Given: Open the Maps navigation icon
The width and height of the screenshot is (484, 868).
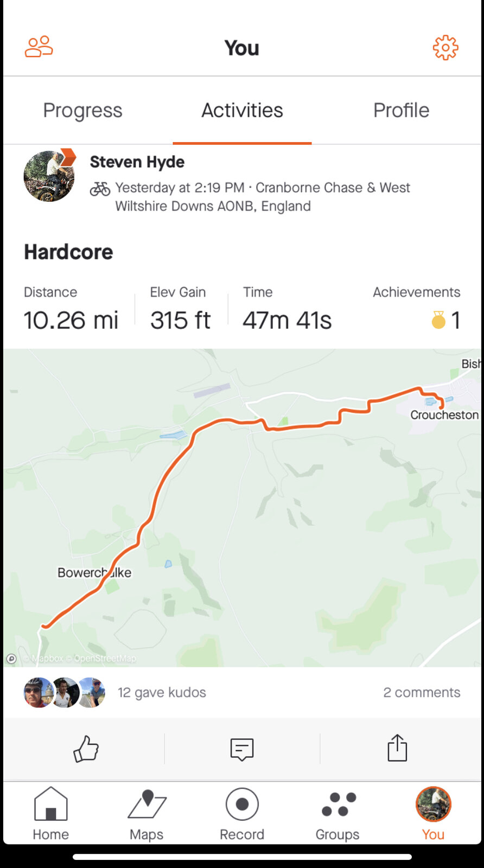Looking at the screenshot, I should click(147, 805).
